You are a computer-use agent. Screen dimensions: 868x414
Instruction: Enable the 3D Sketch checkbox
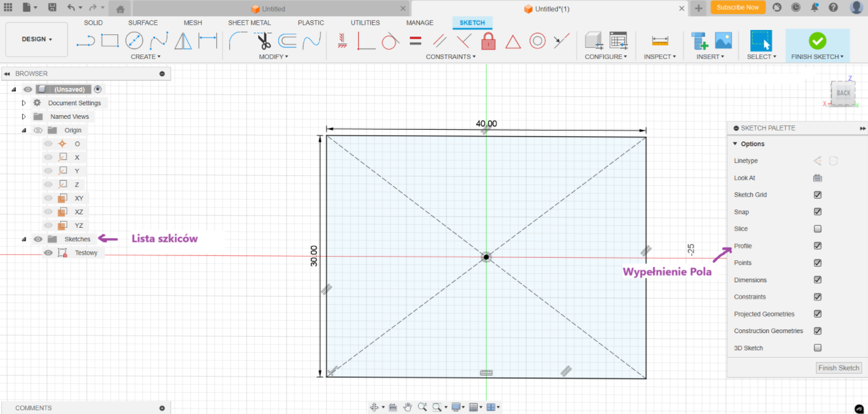click(817, 348)
